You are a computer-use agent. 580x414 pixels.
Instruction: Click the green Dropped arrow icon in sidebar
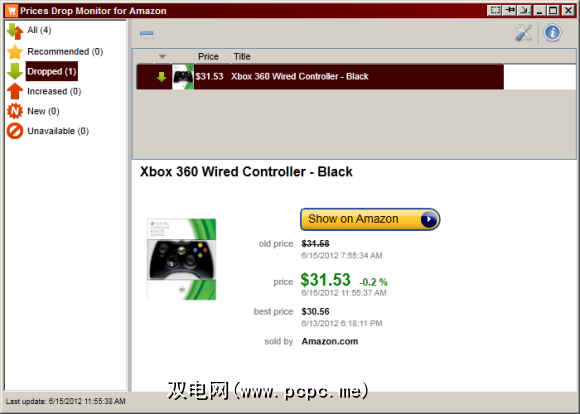15,71
